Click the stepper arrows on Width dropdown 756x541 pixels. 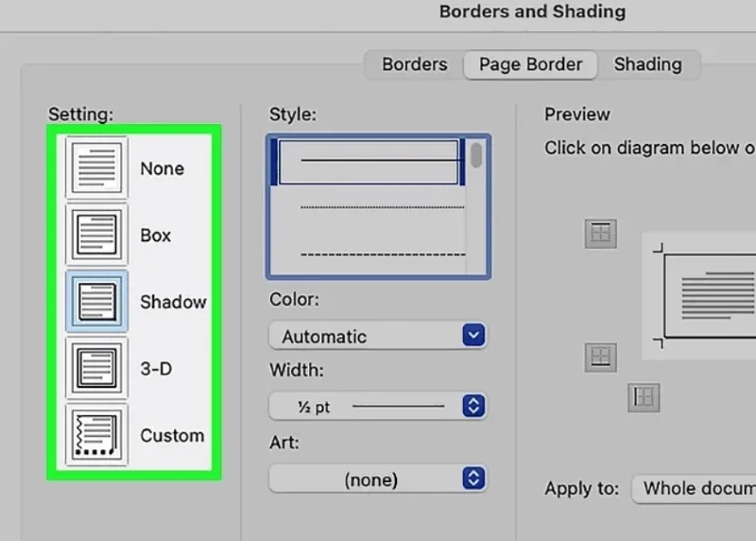pyautogui.click(x=473, y=406)
